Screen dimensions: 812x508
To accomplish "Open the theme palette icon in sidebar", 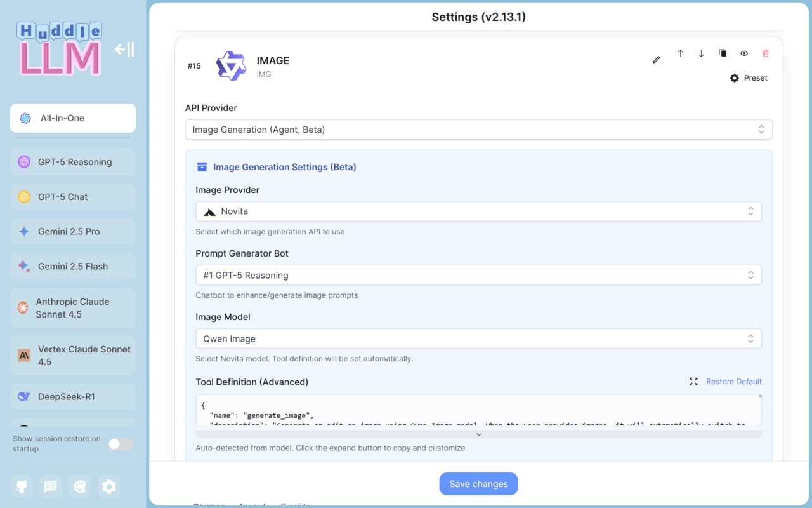I will pos(80,486).
